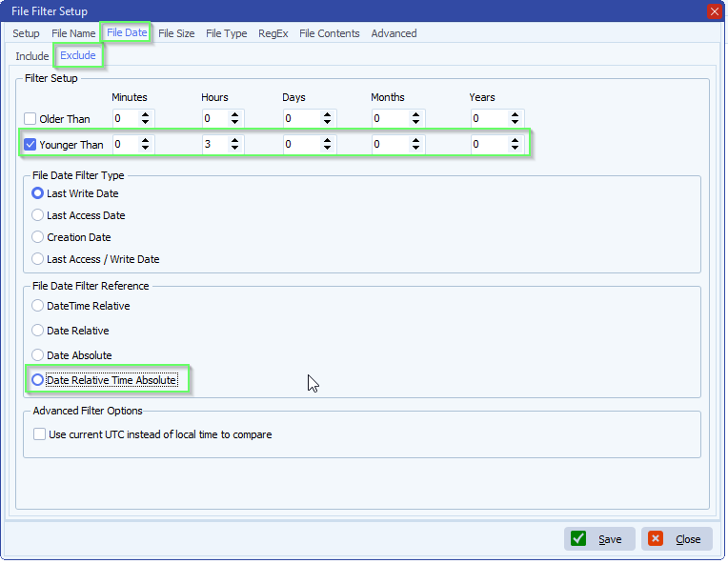Close the File Filter Setup window

pyautogui.click(x=714, y=11)
